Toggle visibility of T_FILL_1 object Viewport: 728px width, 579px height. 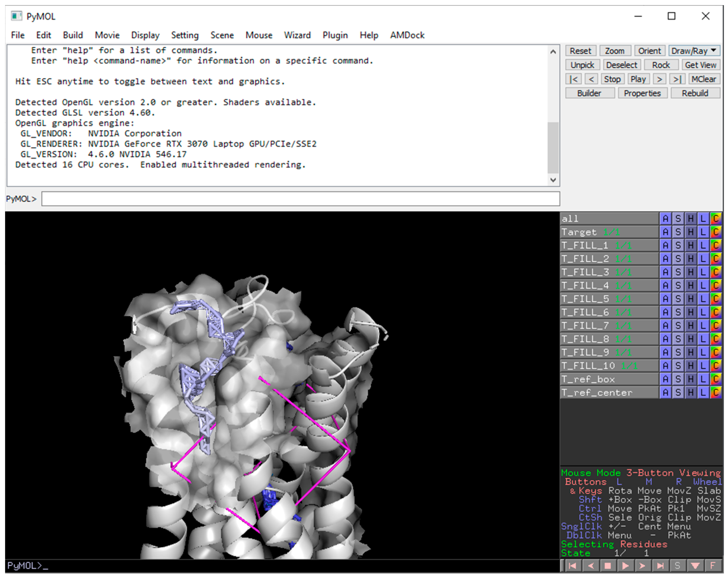[x=610, y=245]
